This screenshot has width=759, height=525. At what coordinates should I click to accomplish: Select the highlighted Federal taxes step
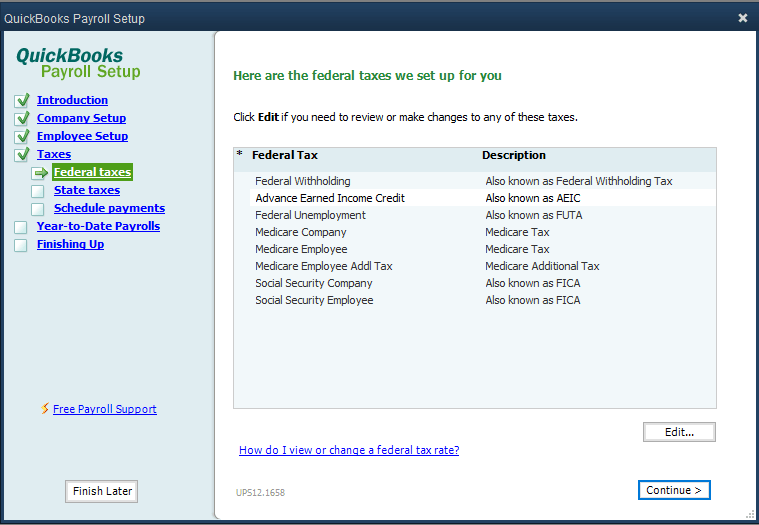[92, 172]
